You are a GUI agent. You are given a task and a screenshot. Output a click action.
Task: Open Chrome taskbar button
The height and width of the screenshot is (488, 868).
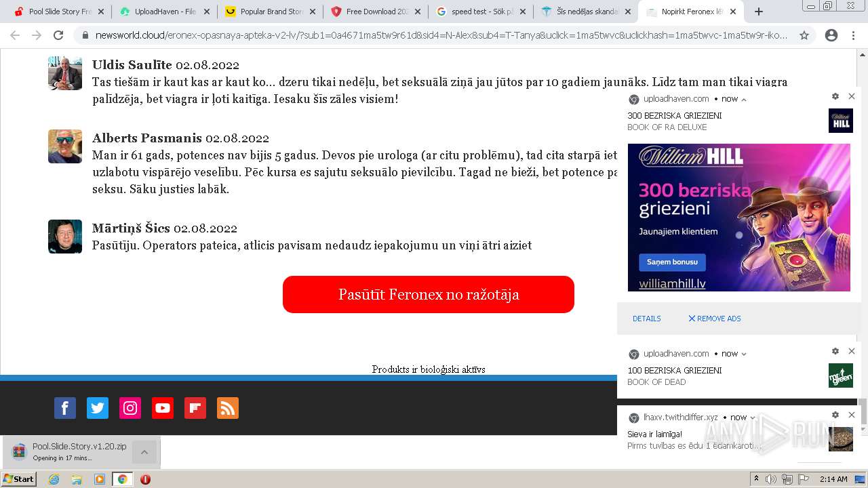[122, 479]
